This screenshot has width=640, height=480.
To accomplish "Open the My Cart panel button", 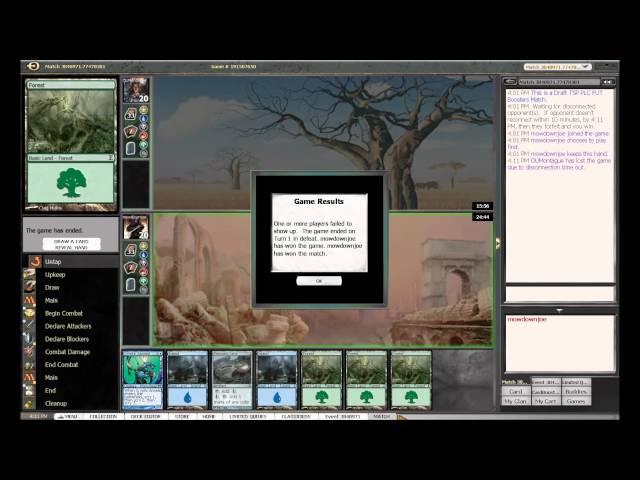I will [x=545, y=401].
